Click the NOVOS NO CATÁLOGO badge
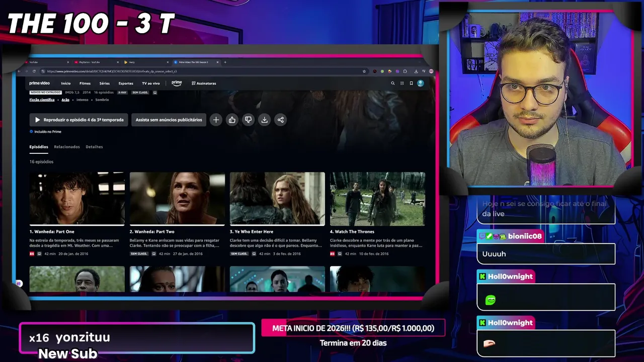 pos(46,93)
